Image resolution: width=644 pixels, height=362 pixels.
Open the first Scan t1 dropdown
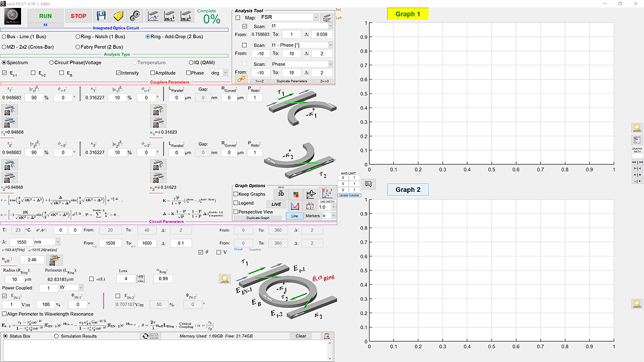(x=330, y=26)
